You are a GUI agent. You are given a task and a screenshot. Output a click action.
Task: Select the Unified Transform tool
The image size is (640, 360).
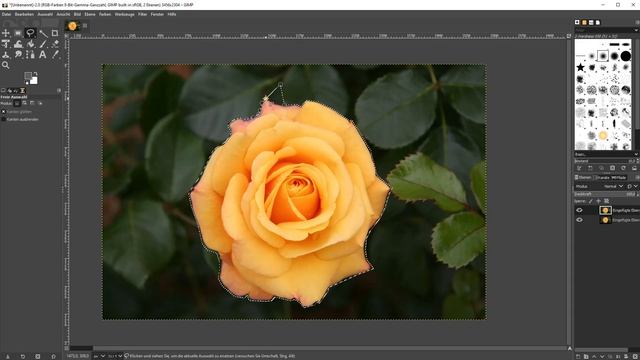tap(6, 44)
